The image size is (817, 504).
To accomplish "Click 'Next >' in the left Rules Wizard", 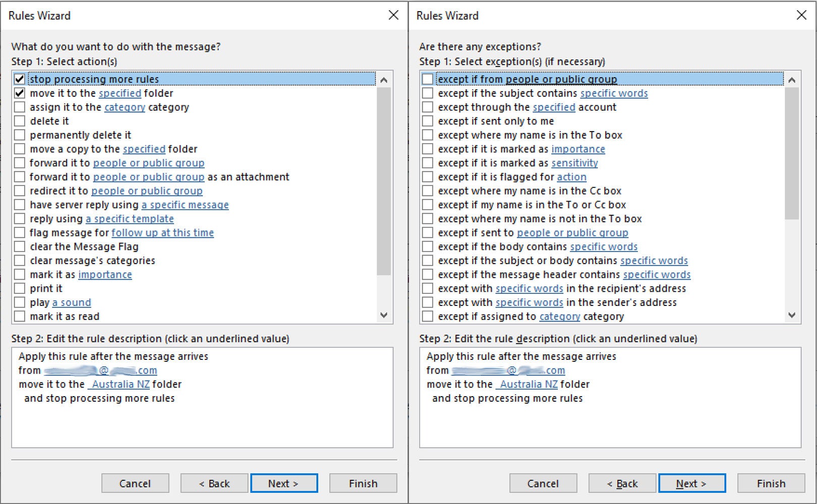I will (x=284, y=483).
